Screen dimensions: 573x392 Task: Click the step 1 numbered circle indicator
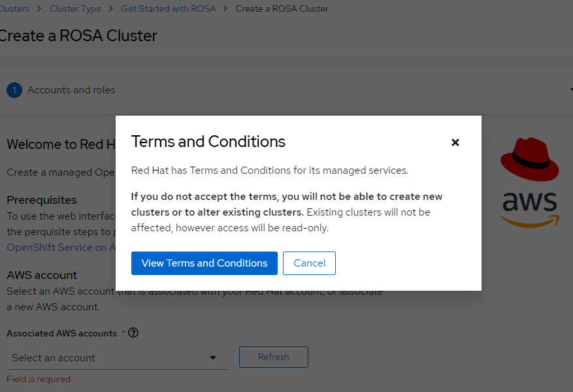point(14,90)
